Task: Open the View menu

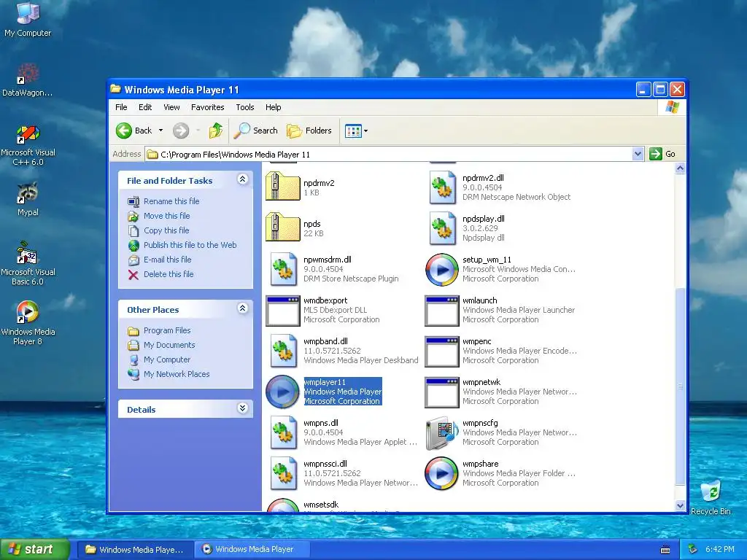Action: [171, 107]
